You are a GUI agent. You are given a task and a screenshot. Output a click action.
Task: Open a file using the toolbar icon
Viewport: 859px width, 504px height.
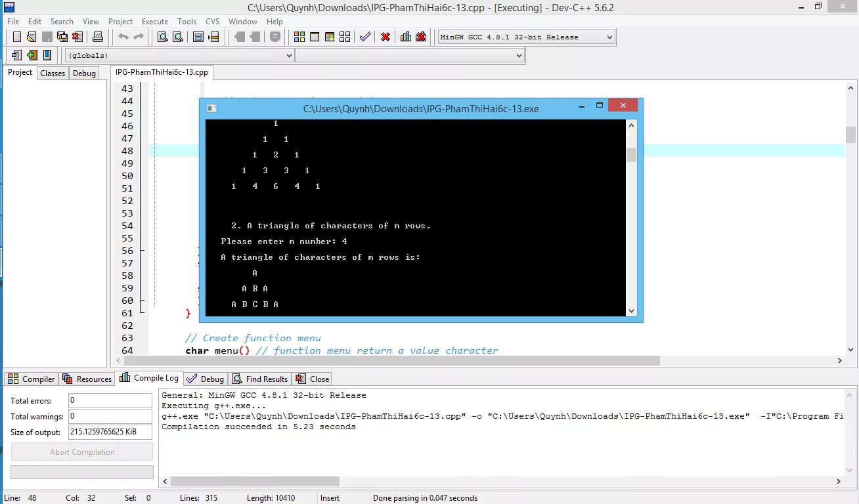31,37
